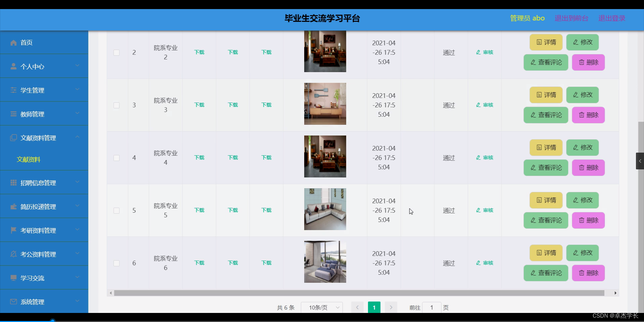Screen dimensions: 644x322
Task: Click the 文献资料管理 panel icon
Action: tap(13, 138)
